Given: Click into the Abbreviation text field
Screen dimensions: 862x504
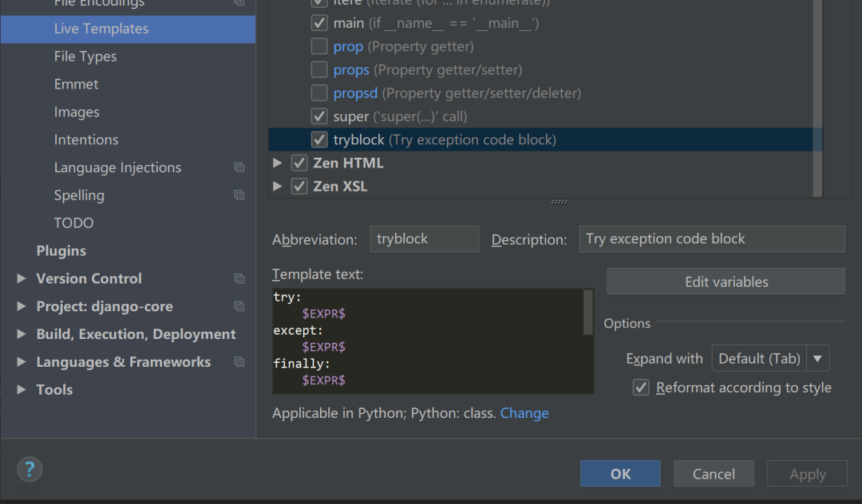Looking at the screenshot, I should click(x=424, y=239).
